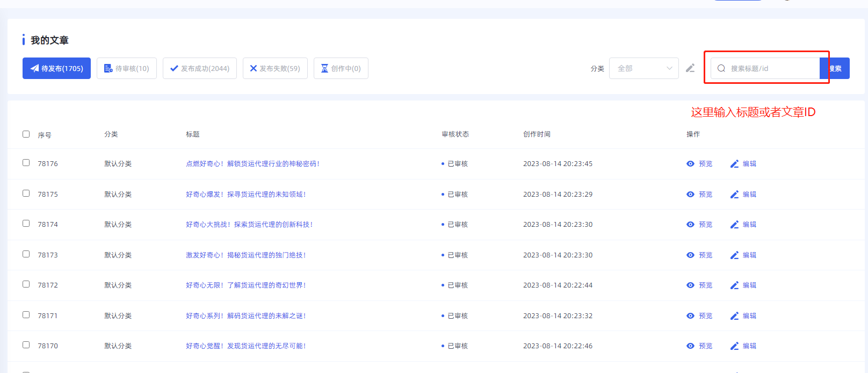The image size is (868, 373).
Task: Click the 创作时间 column header
Action: pyautogui.click(x=537, y=134)
